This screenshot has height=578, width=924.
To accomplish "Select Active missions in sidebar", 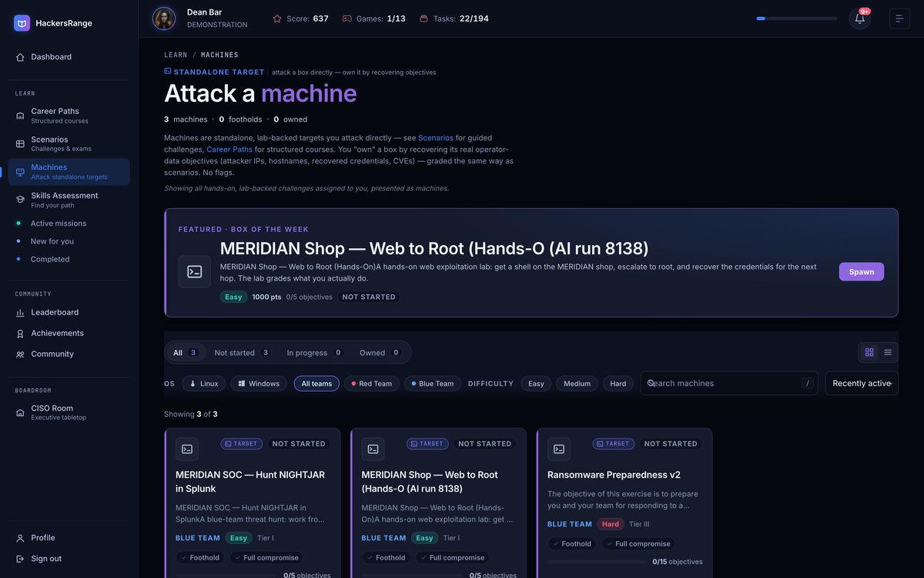I will 59,223.
